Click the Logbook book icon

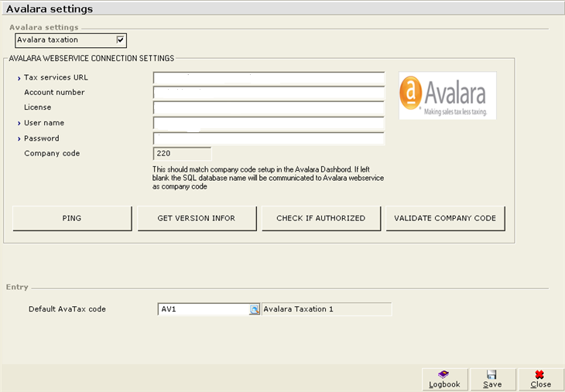pos(444,374)
